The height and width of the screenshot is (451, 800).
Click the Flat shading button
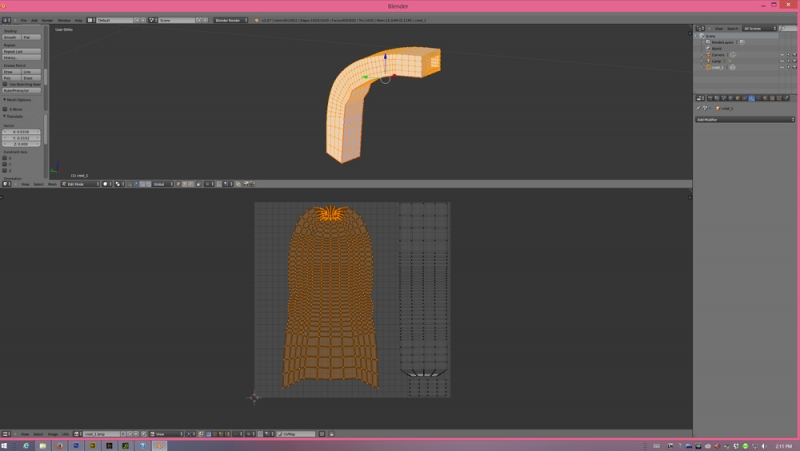pos(32,37)
